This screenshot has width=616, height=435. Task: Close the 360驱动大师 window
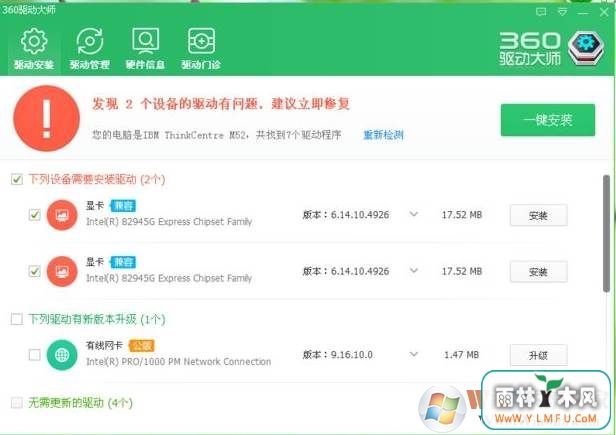click(605, 12)
